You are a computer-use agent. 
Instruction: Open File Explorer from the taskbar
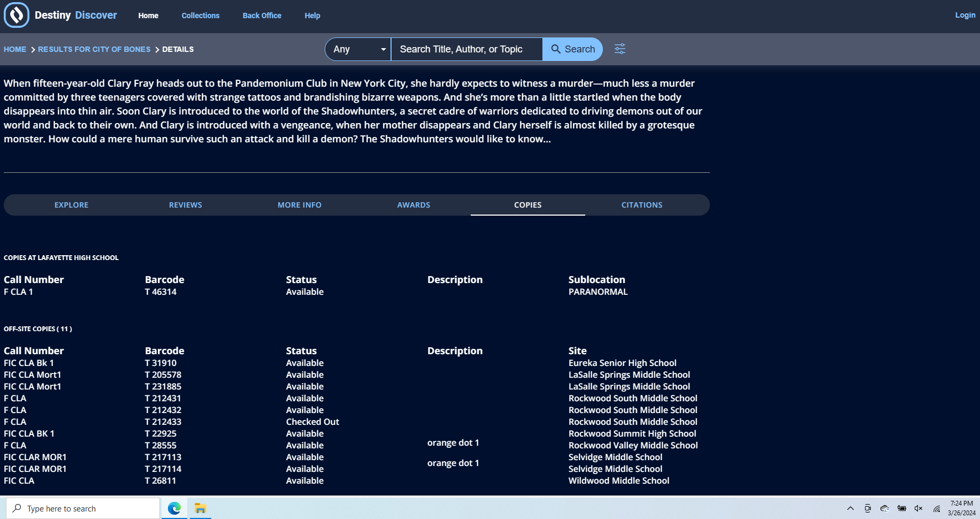click(200, 508)
